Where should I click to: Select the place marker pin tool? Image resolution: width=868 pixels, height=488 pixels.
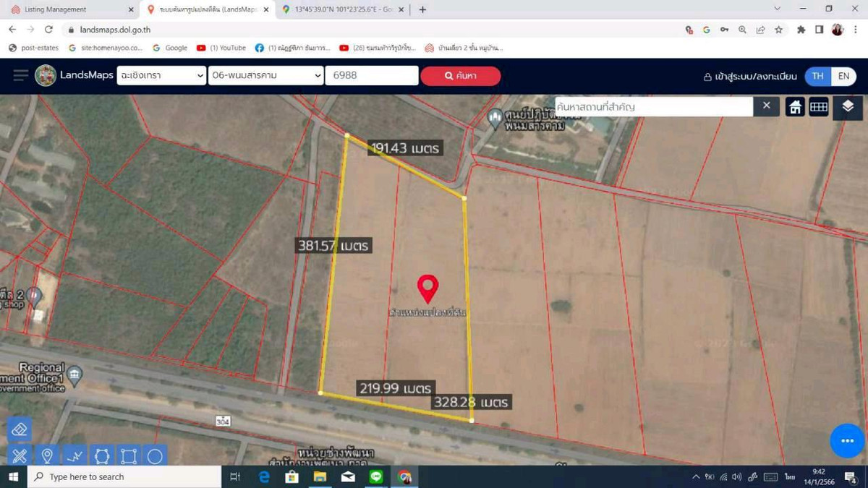pyautogui.click(x=47, y=456)
